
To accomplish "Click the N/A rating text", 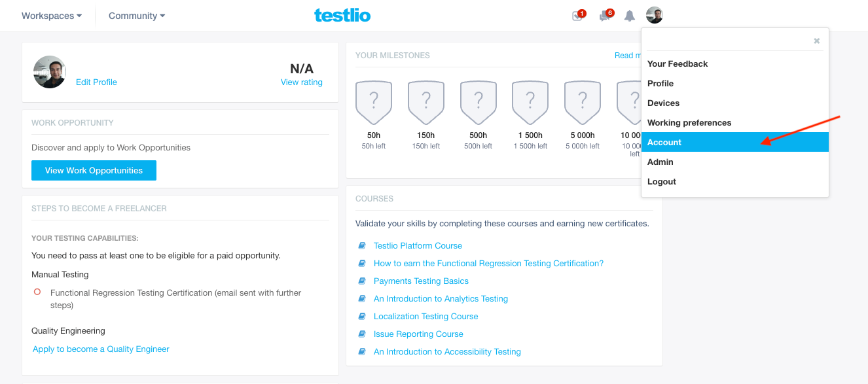I will click(x=302, y=69).
